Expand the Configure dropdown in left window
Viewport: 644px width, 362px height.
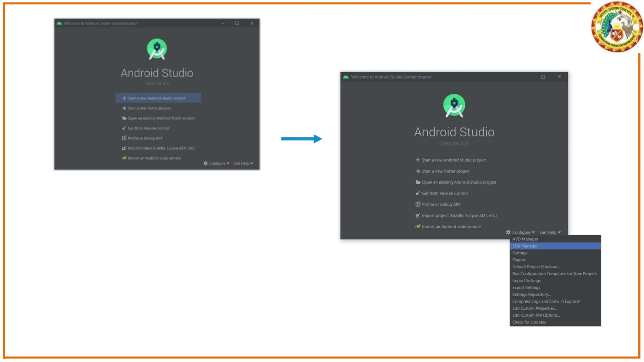click(x=217, y=163)
